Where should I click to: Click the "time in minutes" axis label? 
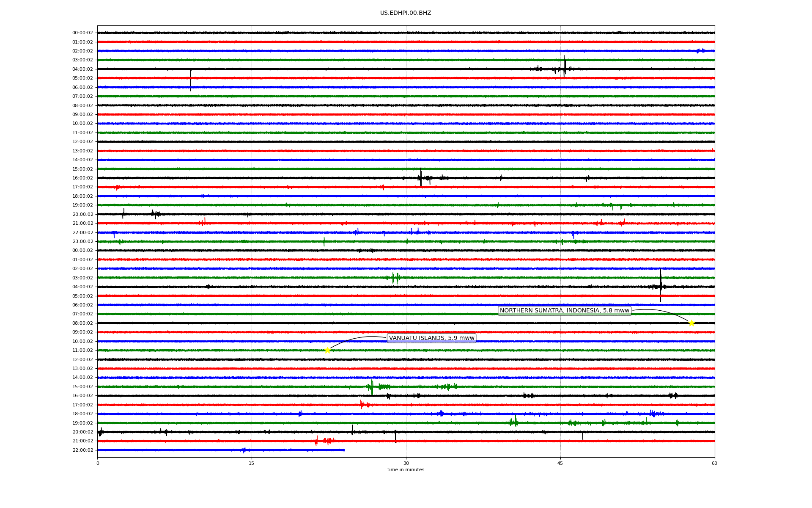point(406,470)
